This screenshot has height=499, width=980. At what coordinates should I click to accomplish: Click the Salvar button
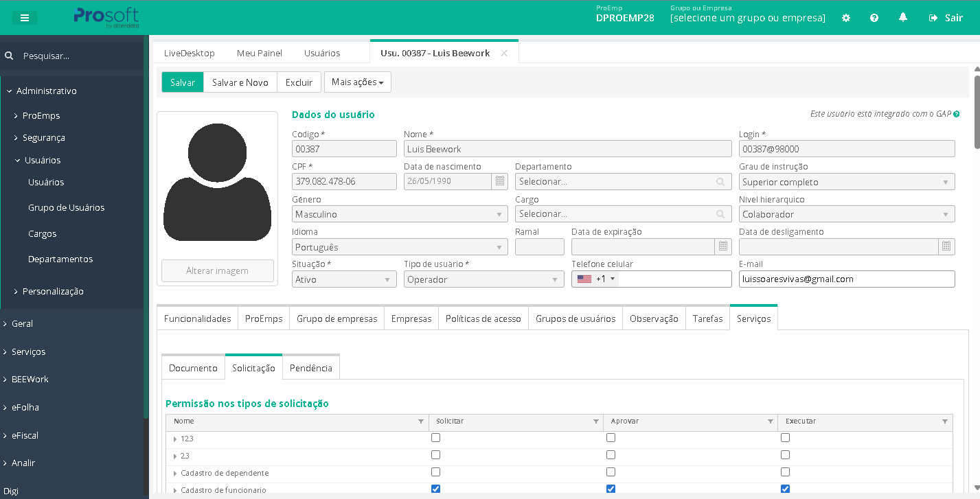pos(183,82)
